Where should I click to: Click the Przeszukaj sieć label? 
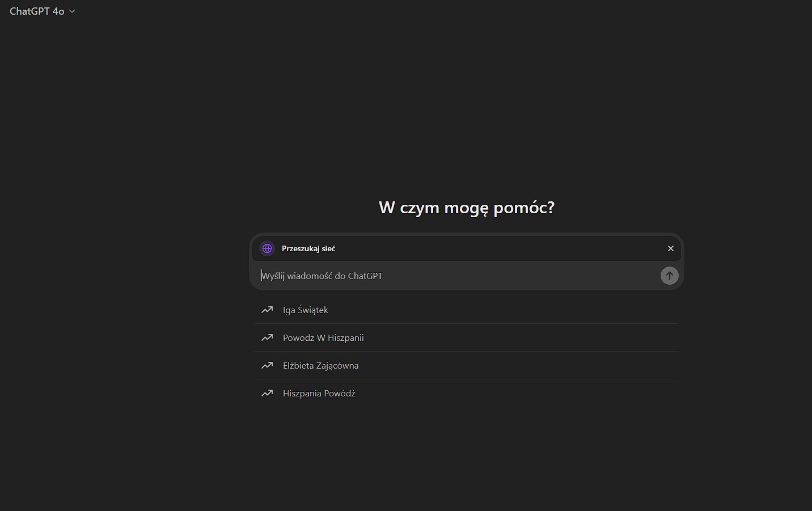click(x=308, y=248)
